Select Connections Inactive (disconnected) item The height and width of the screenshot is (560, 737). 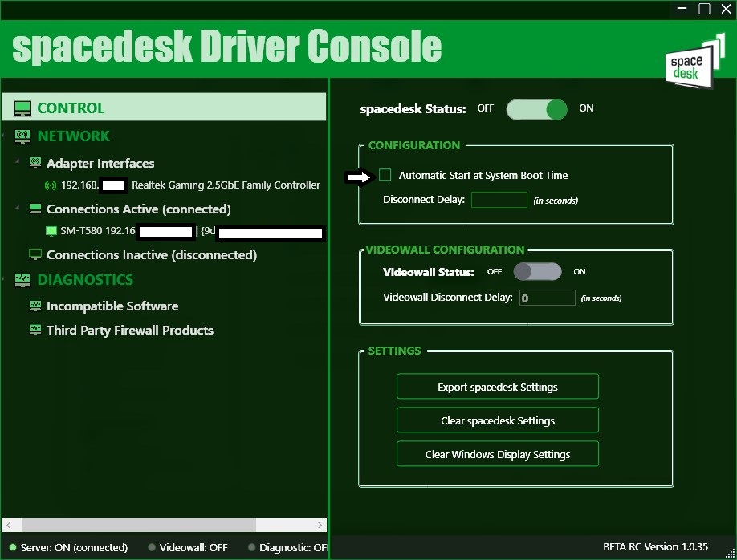coord(152,255)
